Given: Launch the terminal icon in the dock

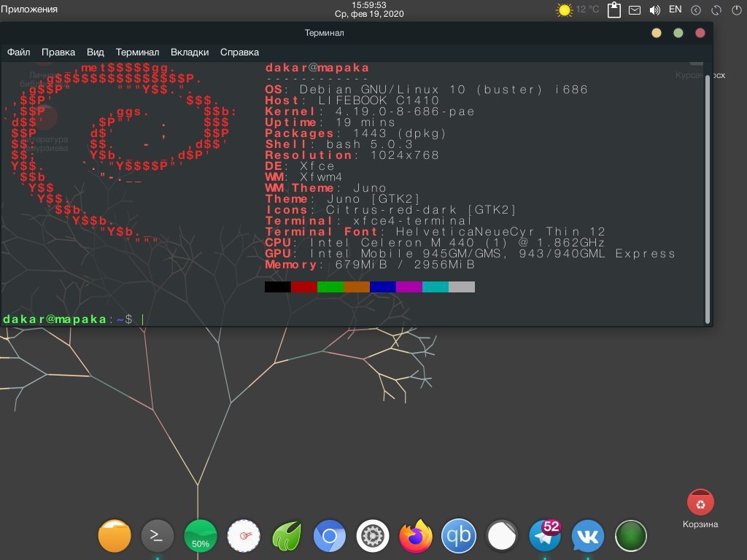Looking at the screenshot, I should 158,536.
